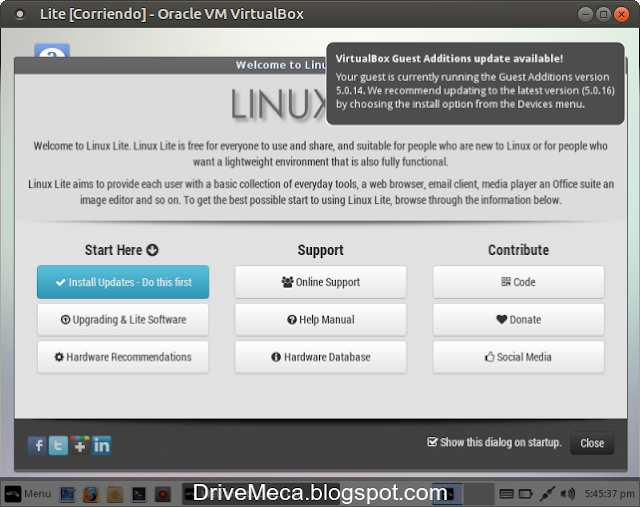Open Online Support
The height and width of the screenshot is (507, 640).
[320, 282]
